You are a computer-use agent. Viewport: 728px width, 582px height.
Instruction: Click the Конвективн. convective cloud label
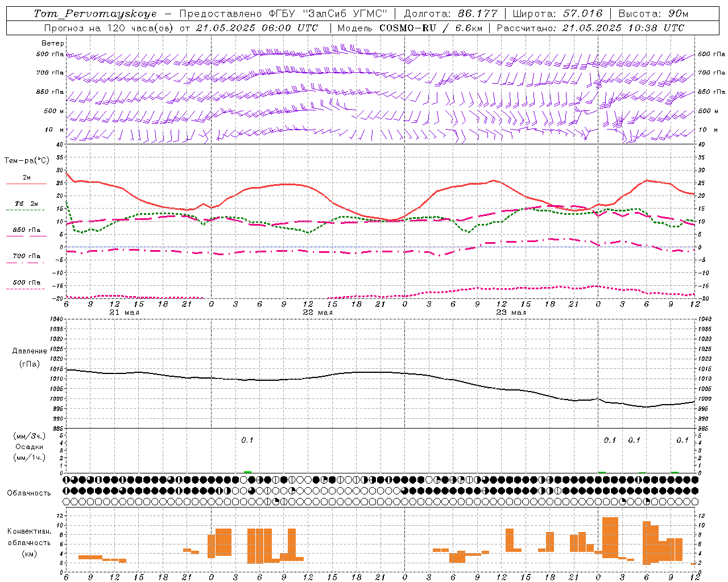click(29, 531)
